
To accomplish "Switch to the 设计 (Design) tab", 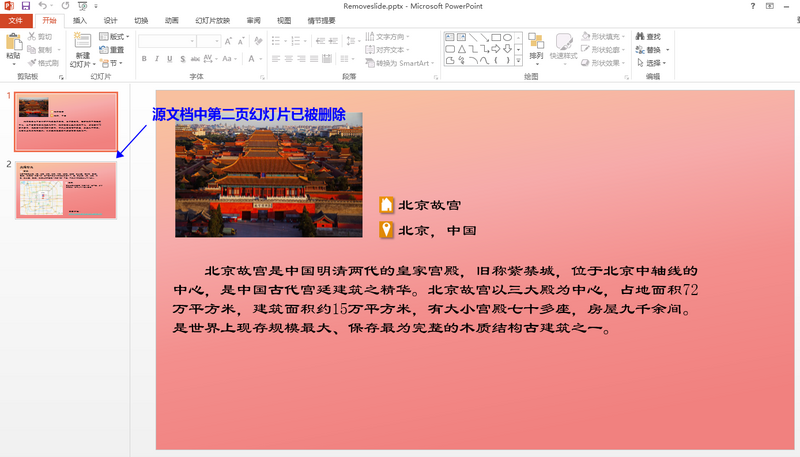I will [x=110, y=20].
